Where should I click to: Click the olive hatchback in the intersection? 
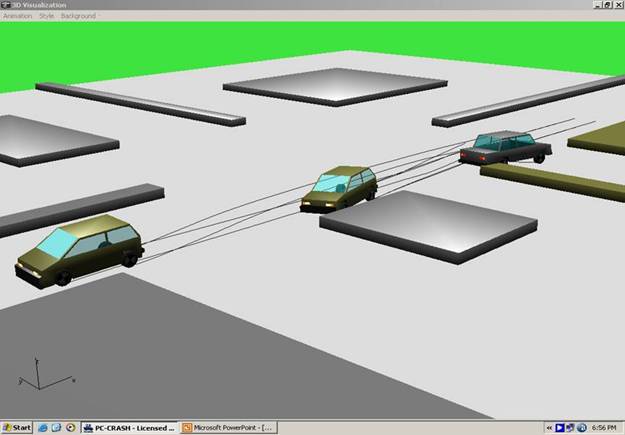point(339,189)
